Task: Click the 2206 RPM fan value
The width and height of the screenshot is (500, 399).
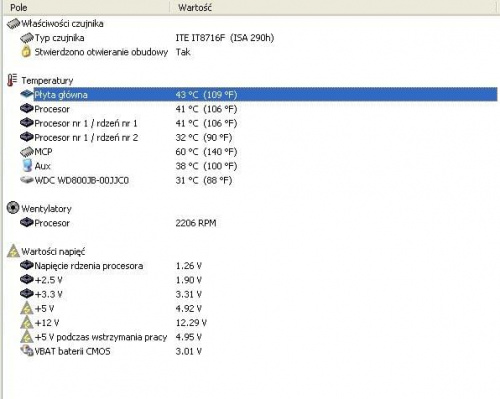Action: pyautogui.click(x=196, y=223)
